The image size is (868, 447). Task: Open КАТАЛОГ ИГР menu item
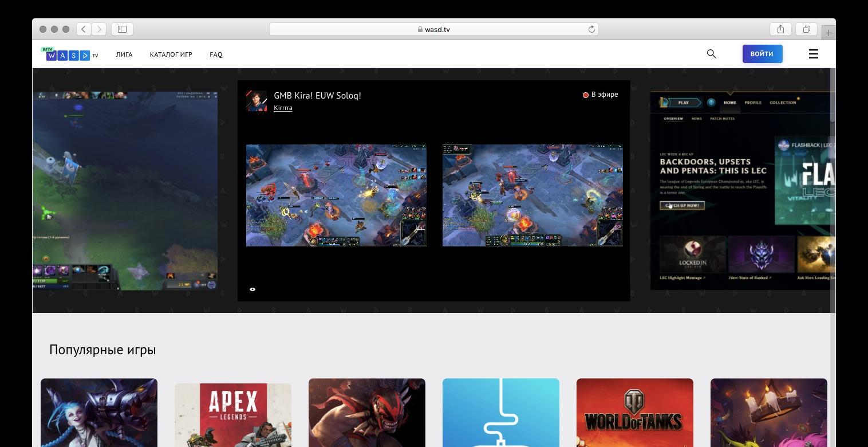tap(171, 54)
